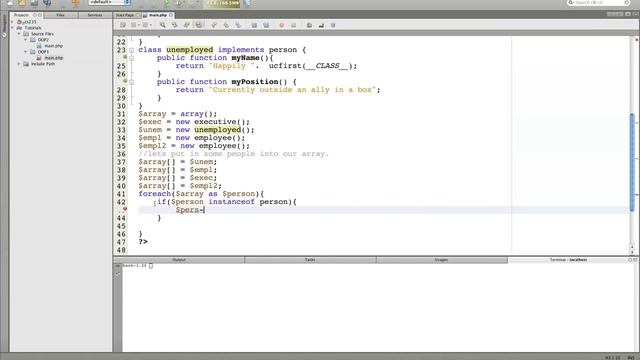Select the Terminal - localhost tab
Image resolution: width=640 pixels, height=360 pixels.
[x=568, y=260]
